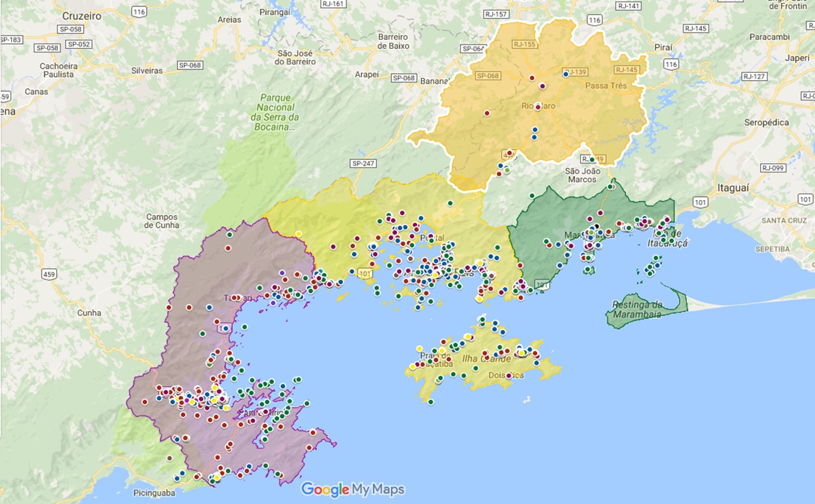This screenshot has width=815, height=504.
Task: Click the Picinguaba label at bottom
Action: (155, 493)
